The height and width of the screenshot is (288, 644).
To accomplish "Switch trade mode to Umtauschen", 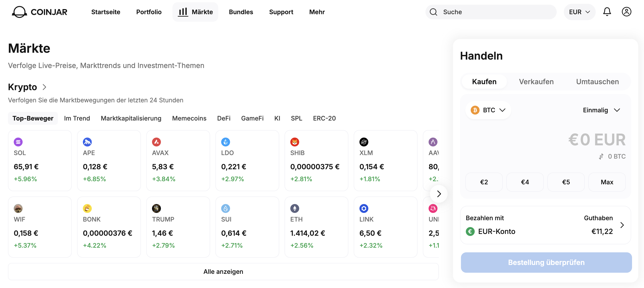I will click(x=597, y=82).
